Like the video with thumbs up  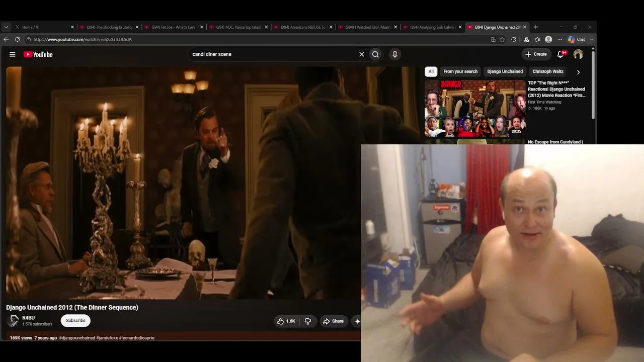tap(286, 321)
